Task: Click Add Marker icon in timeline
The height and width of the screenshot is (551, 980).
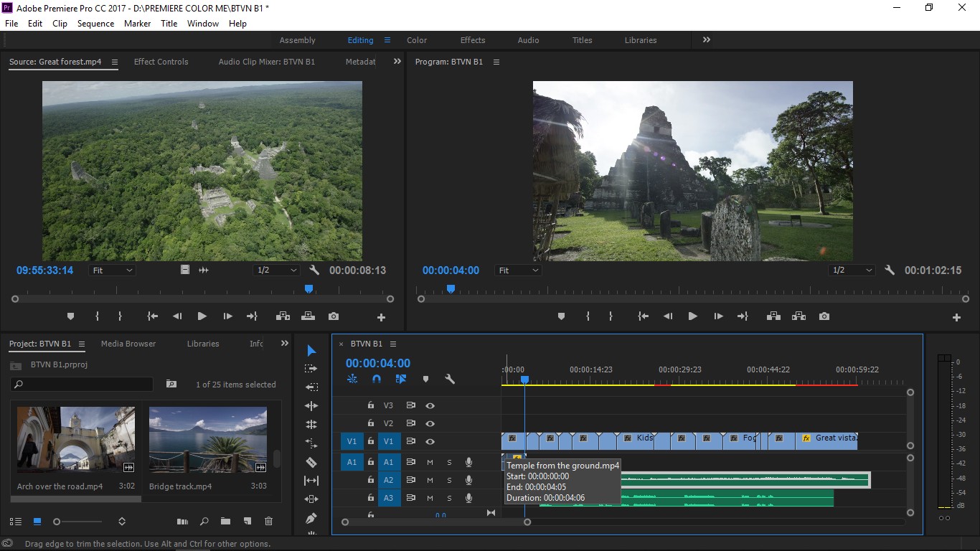Action: [425, 379]
